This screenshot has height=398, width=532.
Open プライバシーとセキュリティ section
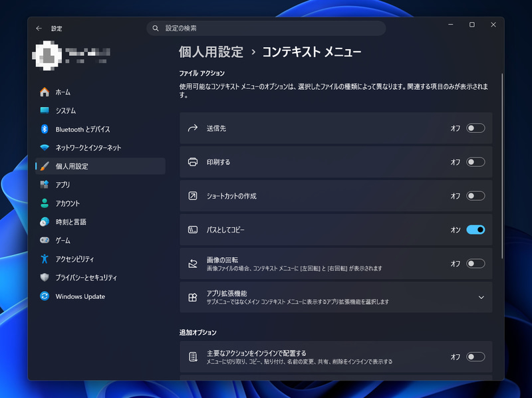pos(100,278)
